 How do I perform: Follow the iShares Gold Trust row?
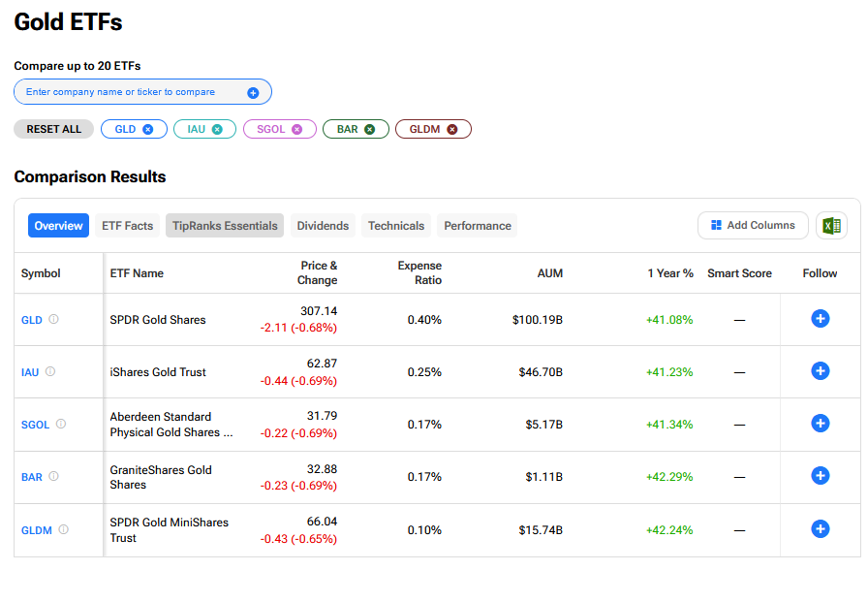(x=820, y=371)
